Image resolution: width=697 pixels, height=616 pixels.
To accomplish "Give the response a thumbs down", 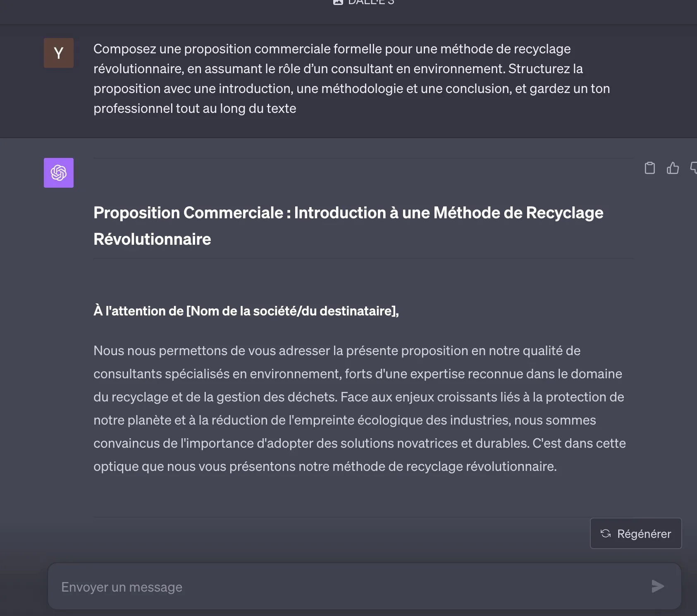I will pos(694,168).
